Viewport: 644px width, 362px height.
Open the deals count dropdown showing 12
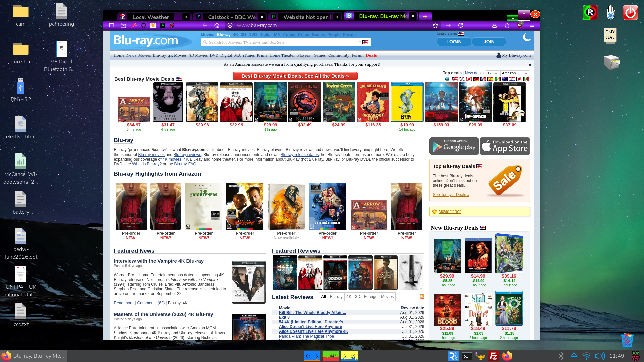pyautogui.click(x=492, y=73)
